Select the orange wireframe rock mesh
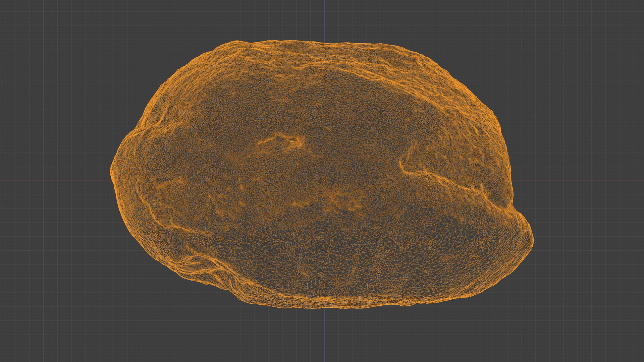The image size is (644, 362). [321, 174]
